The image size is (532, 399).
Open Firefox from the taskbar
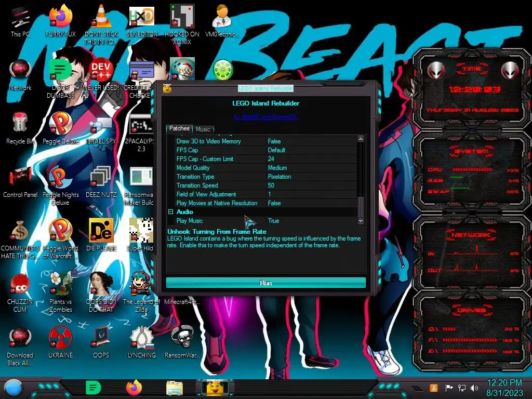(x=134, y=388)
